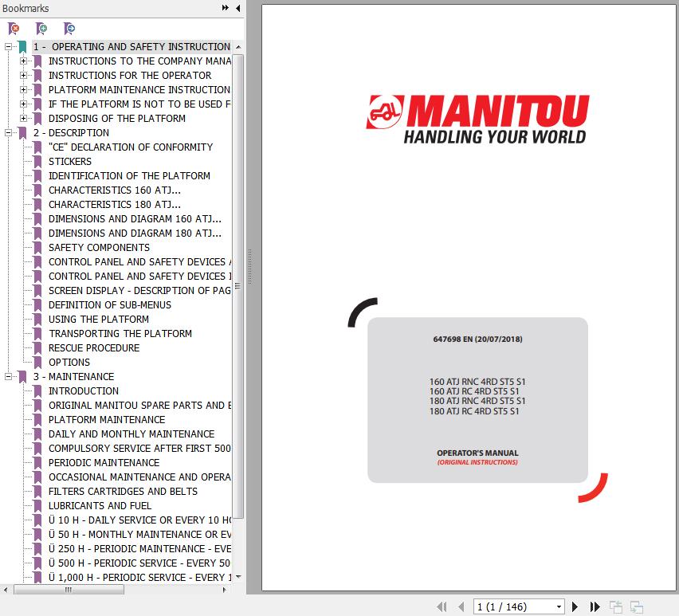The image size is (679, 616).
Task: Click the bookmarks horizontal scrollbar thumb
Action: tap(69, 589)
